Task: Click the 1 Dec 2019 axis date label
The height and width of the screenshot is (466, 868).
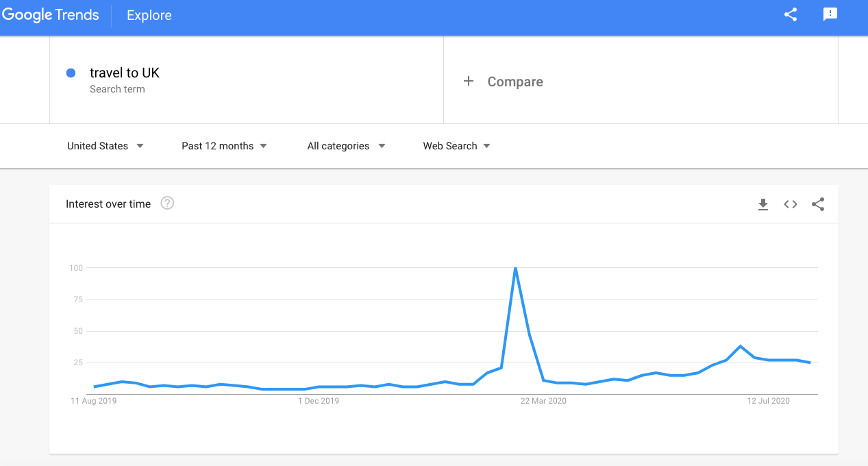Action: coord(319,401)
